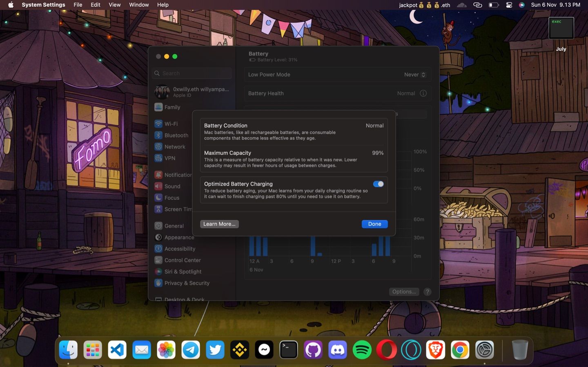Open the Window menu
Screen dimensions: 588x367
tap(139, 5)
